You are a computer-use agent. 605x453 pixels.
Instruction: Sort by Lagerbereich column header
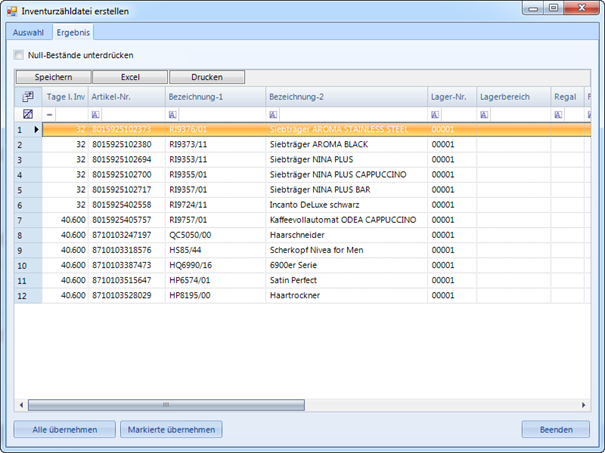point(514,97)
